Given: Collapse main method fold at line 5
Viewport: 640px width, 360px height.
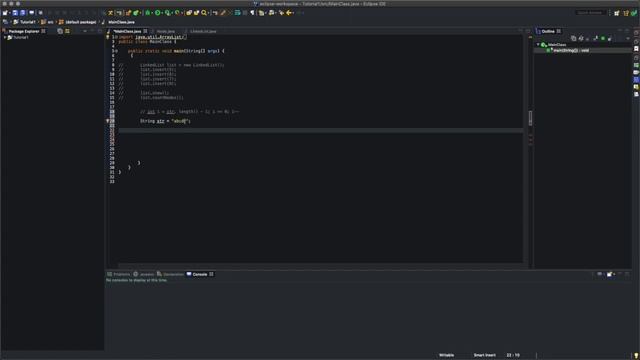Looking at the screenshot, I should 117,51.
